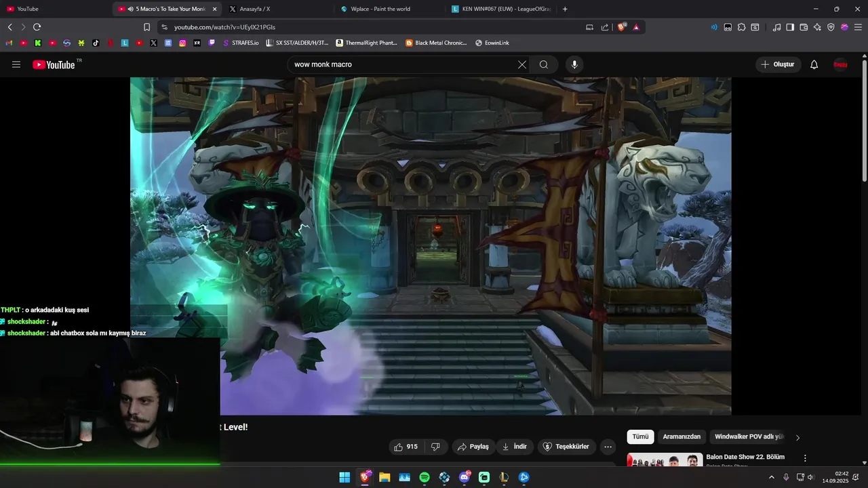Screen dimensions: 868x488
Task: Open Spotify from the taskbar
Action: [x=425, y=477]
